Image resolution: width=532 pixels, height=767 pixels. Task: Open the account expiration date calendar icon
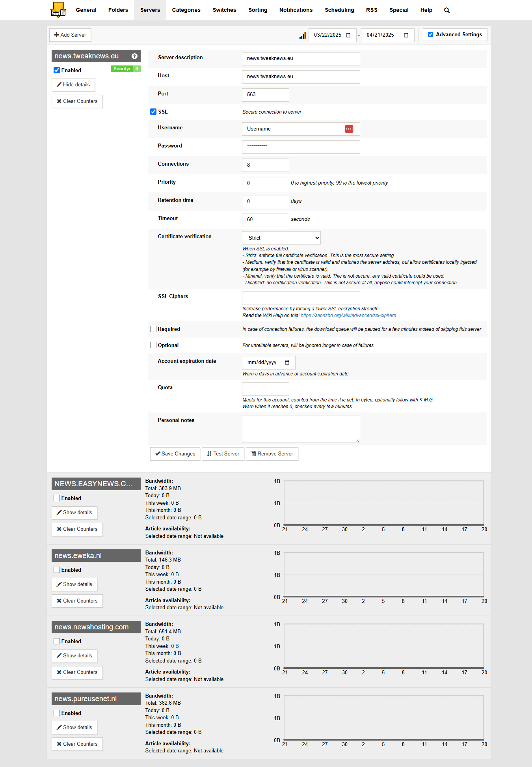point(287,362)
